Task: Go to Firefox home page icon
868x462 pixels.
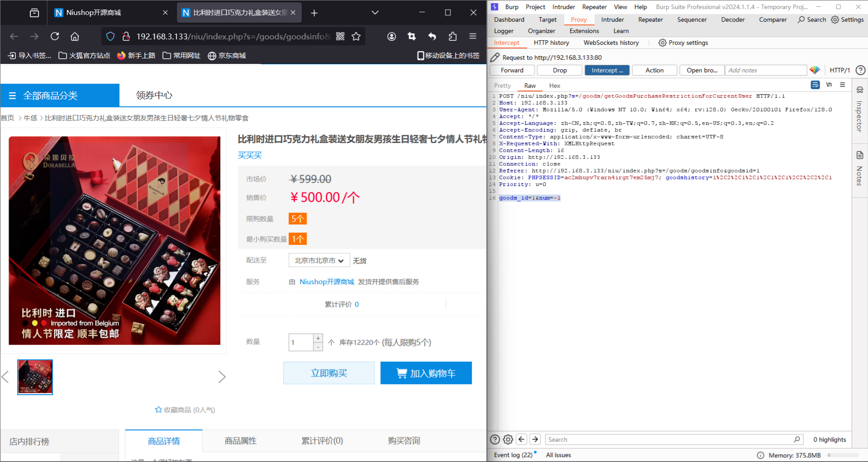Action: (75, 36)
